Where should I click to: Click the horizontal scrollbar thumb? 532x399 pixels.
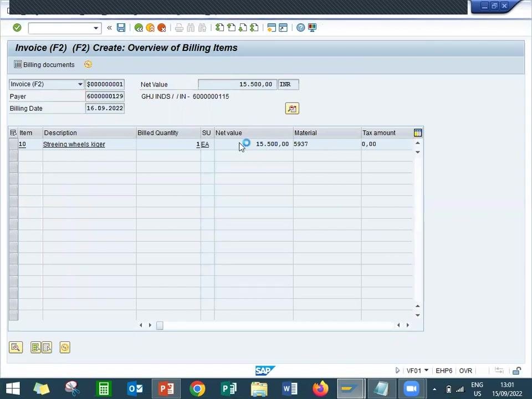[x=160, y=325]
